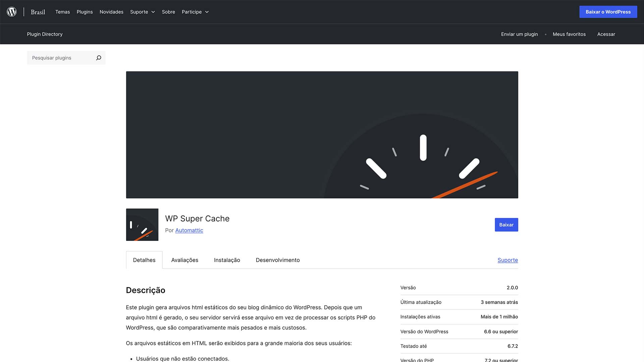Click the WP Super Cache banner image
This screenshot has height=362, width=644.
[x=322, y=135]
